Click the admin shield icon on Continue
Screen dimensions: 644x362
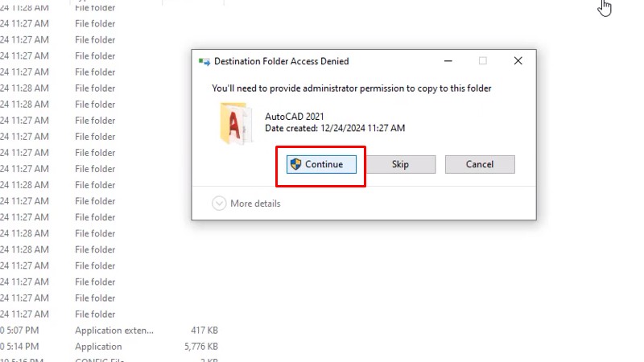click(295, 164)
